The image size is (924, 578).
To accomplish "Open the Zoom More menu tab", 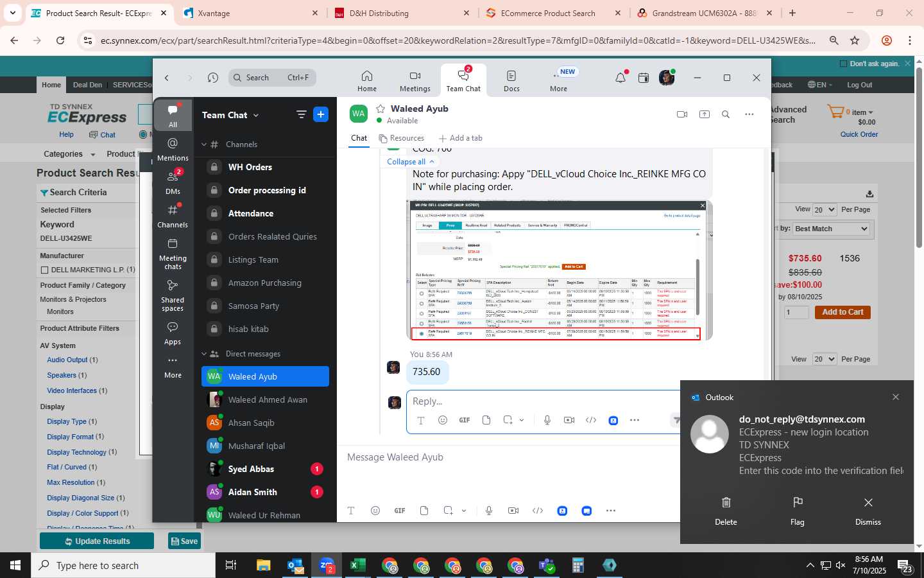I will tap(558, 81).
